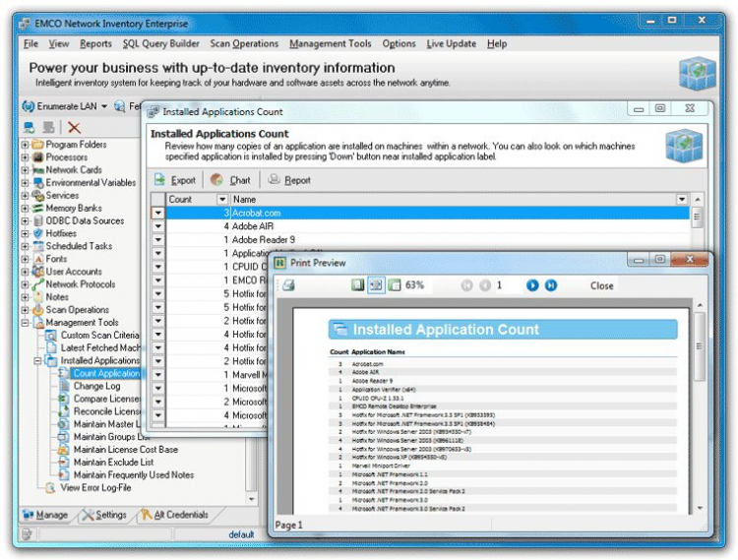Open the Live Update menu

pyautogui.click(x=452, y=43)
